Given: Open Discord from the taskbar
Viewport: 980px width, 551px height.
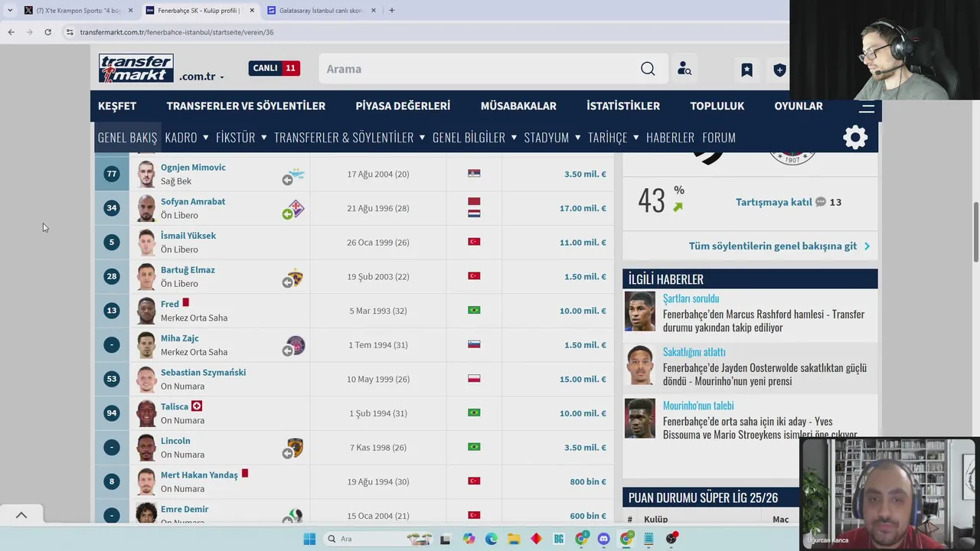Looking at the screenshot, I should pyautogui.click(x=603, y=539).
